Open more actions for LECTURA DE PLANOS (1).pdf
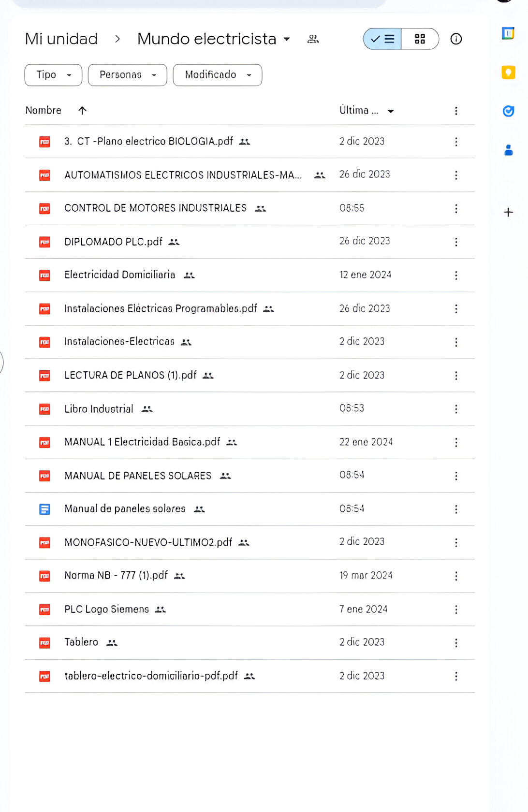Screen dimensions: 528x812 tap(456, 376)
